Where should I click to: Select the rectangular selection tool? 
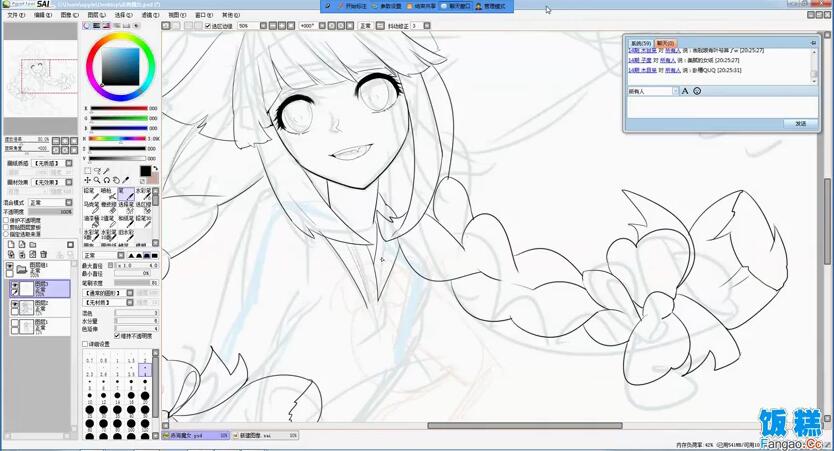tap(87, 170)
